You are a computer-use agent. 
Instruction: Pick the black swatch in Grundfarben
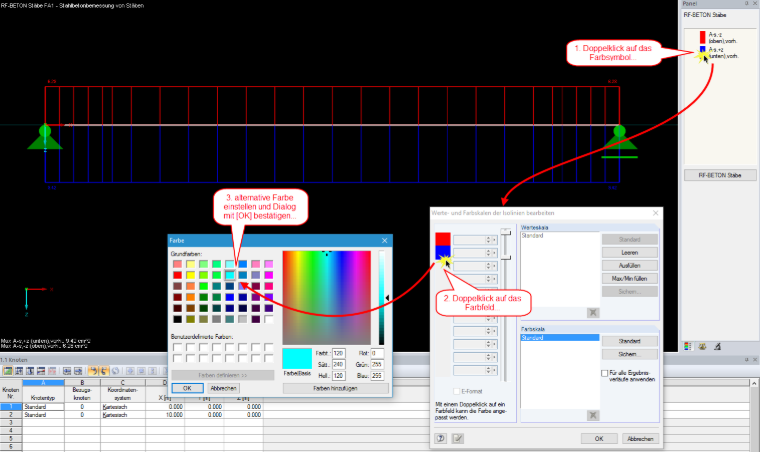178,319
